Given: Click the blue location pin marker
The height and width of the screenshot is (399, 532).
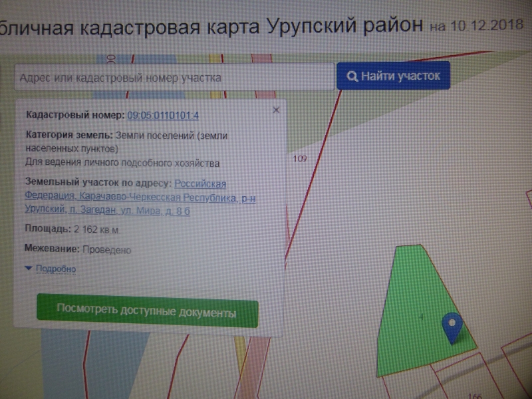Looking at the screenshot, I should point(452,327).
